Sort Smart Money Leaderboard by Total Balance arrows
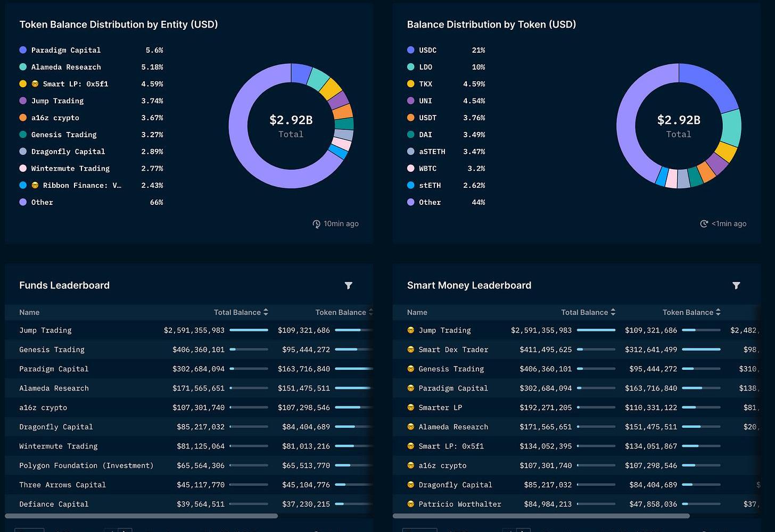Viewport: 775px width, 532px height. pos(613,312)
